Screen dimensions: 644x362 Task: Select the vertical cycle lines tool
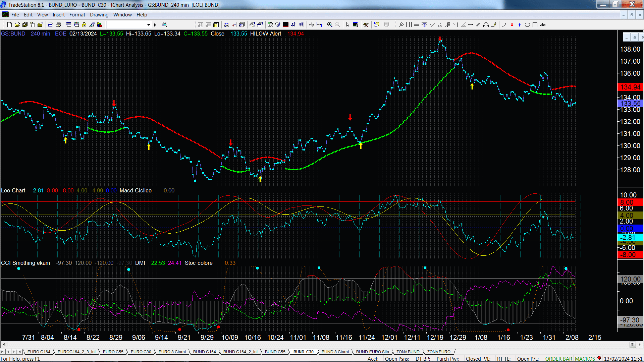pyautogui.click(x=409, y=24)
